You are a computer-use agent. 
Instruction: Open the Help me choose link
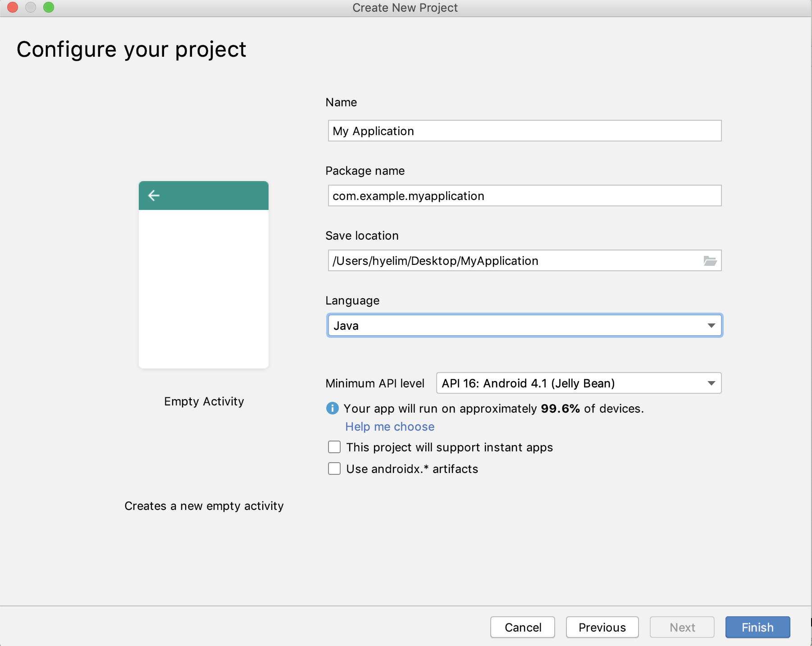[x=390, y=427]
